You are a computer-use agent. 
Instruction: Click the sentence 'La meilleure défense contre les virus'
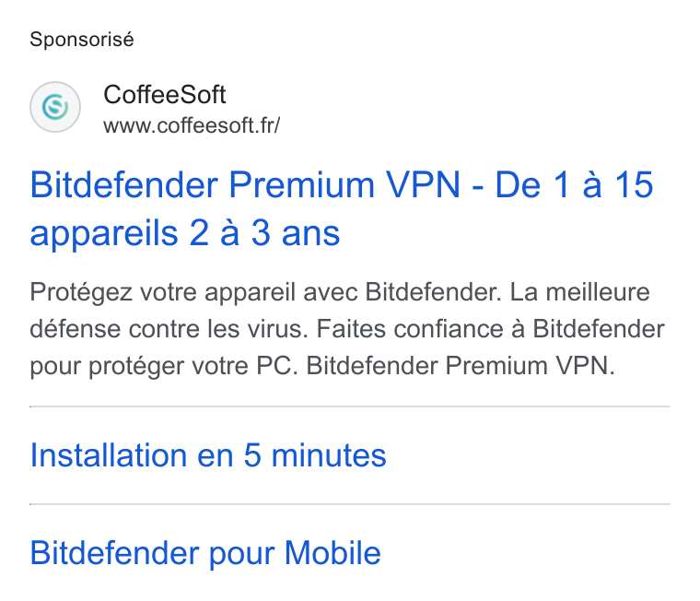pyautogui.click(x=339, y=311)
